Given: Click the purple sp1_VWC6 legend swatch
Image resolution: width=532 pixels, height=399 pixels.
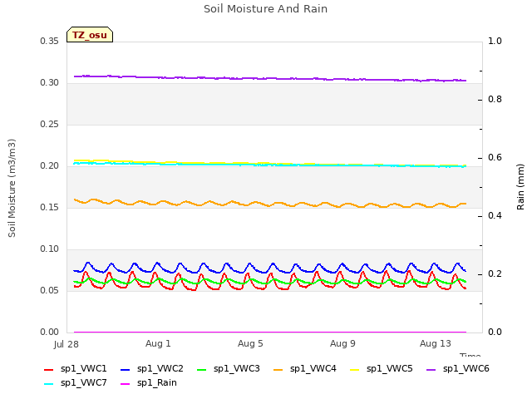Looking at the screenshot, I should [x=431, y=370].
